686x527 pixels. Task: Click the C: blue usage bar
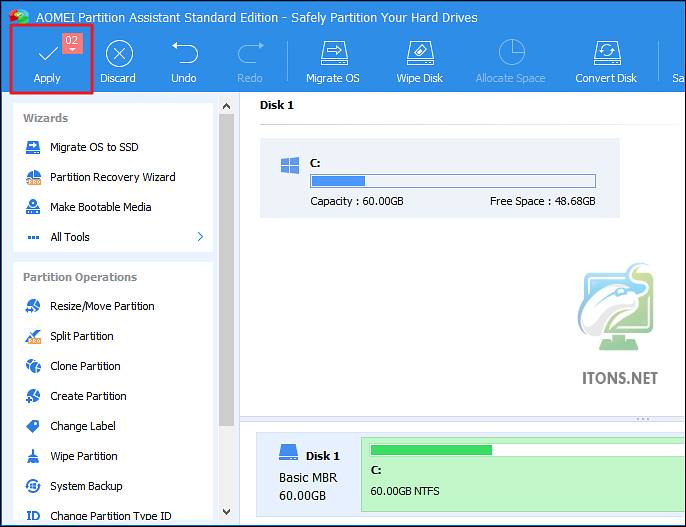453,181
